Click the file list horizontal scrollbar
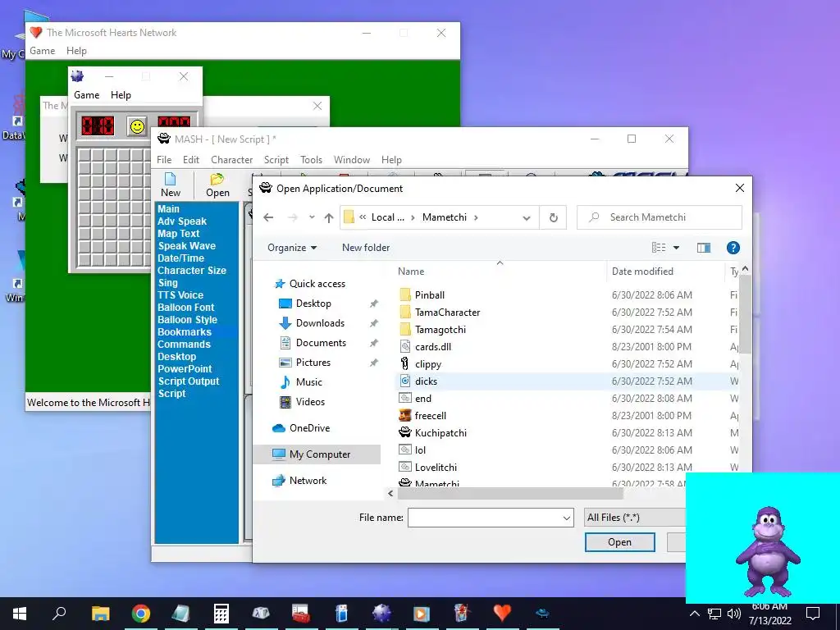This screenshot has width=840, height=630. tap(510, 493)
